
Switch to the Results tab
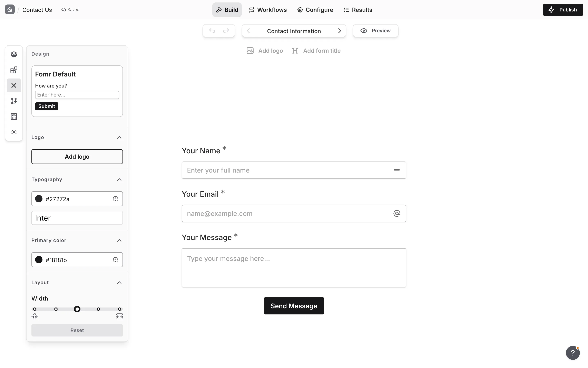[358, 10]
